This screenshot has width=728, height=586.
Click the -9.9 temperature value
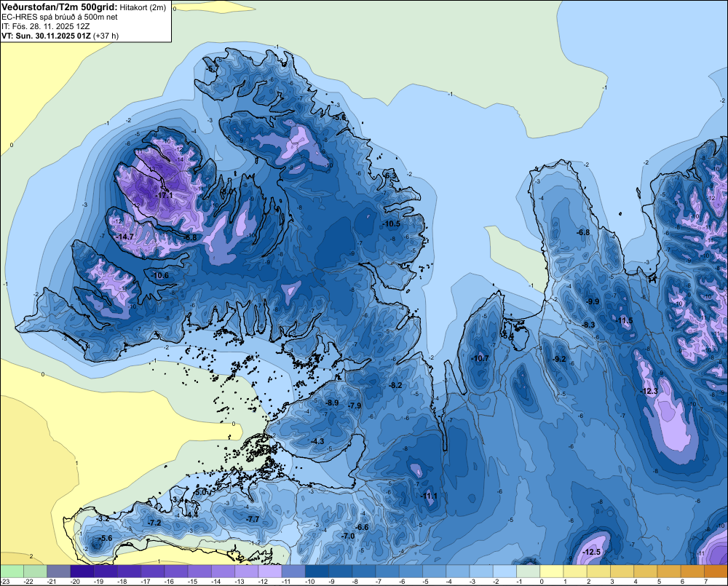click(593, 302)
